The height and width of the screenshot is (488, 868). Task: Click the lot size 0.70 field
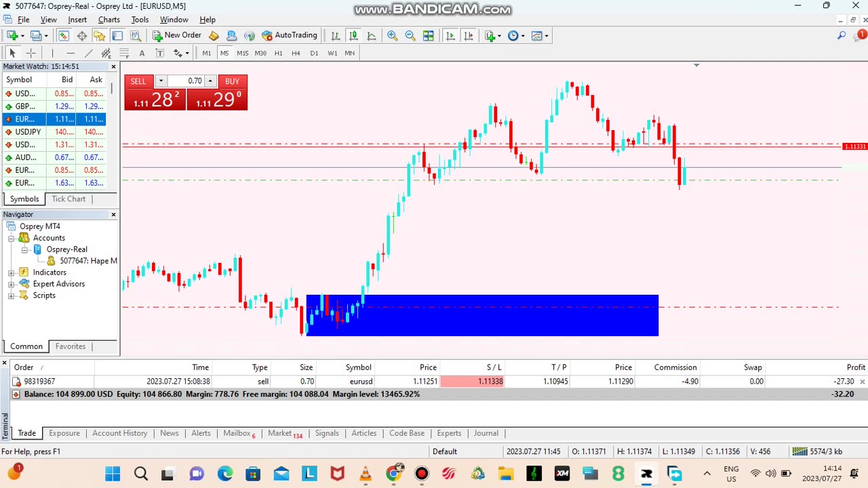tap(186, 81)
